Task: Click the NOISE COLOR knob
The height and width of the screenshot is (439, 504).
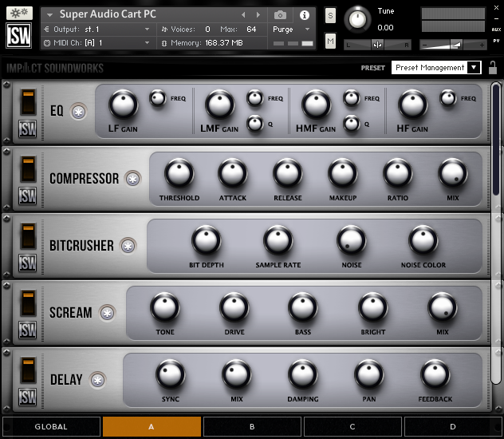Action: click(x=423, y=240)
